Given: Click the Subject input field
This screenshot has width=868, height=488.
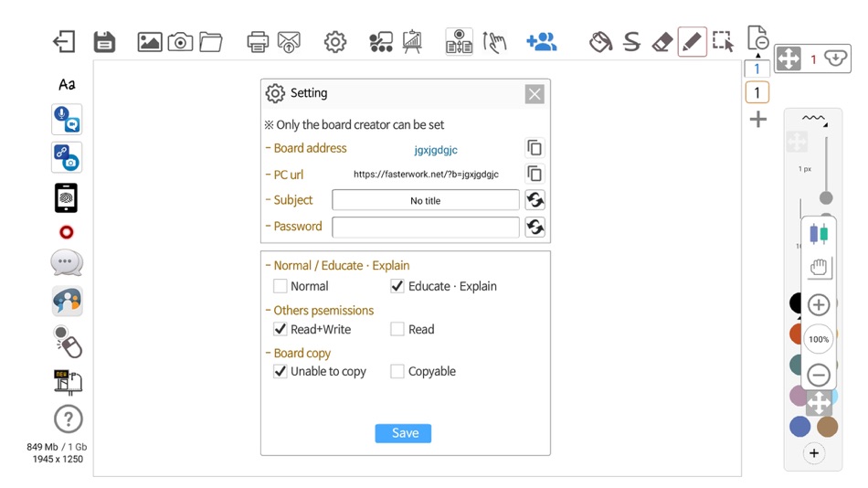Looking at the screenshot, I should pyautogui.click(x=426, y=200).
